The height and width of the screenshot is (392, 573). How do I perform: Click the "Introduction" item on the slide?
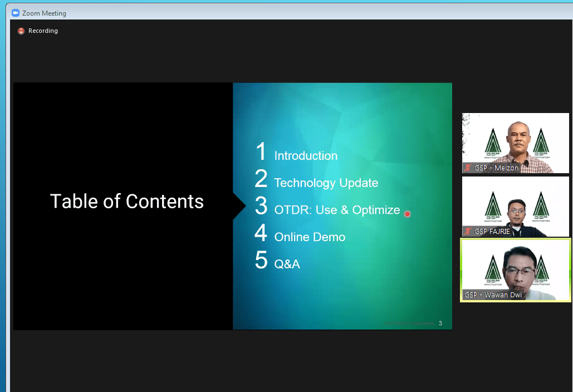coord(306,156)
